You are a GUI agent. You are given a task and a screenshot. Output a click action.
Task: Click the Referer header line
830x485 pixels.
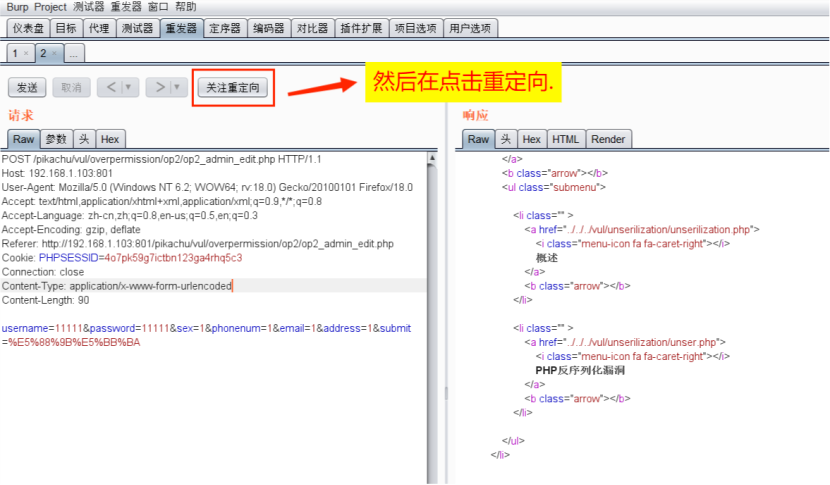pos(197,244)
